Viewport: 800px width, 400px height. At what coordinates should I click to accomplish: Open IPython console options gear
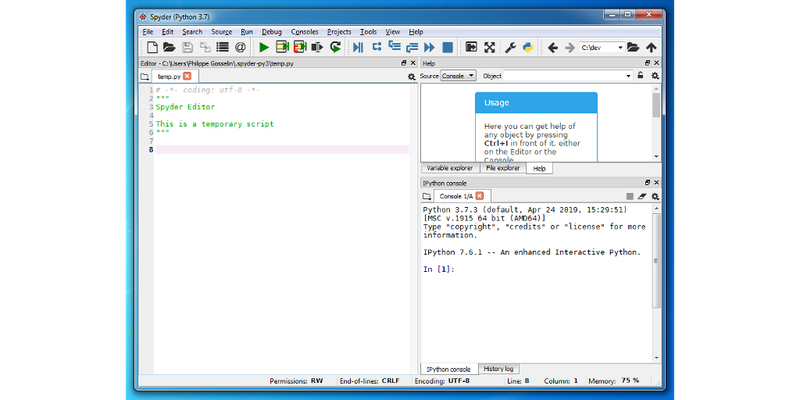(x=655, y=196)
